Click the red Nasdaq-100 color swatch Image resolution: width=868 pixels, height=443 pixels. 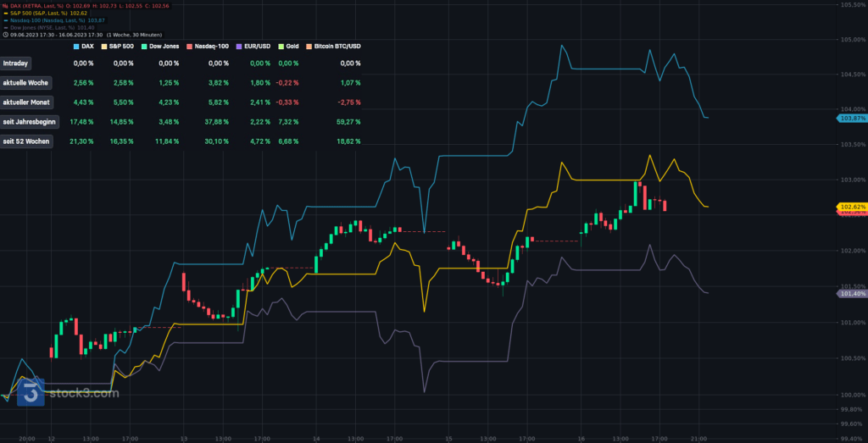tap(189, 45)
